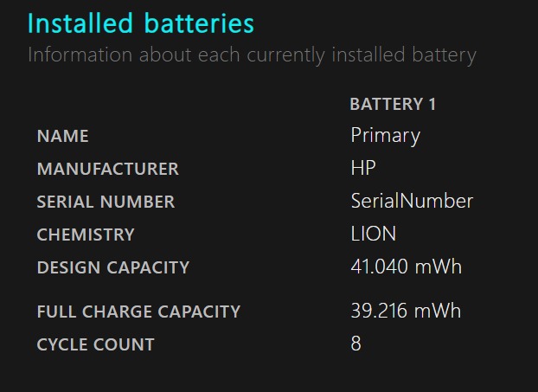Click the Primary battery name value

click(x=385, y=136)
